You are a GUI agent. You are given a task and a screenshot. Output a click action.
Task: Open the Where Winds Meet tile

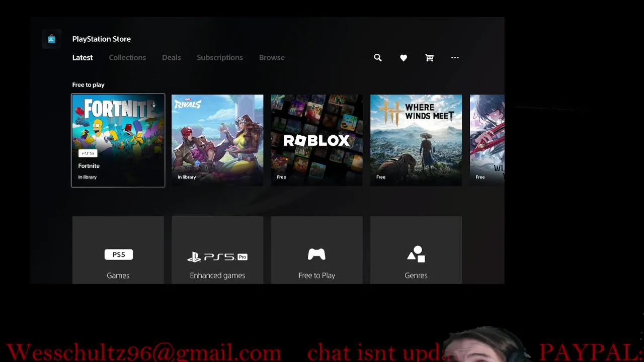pos(416,140)
